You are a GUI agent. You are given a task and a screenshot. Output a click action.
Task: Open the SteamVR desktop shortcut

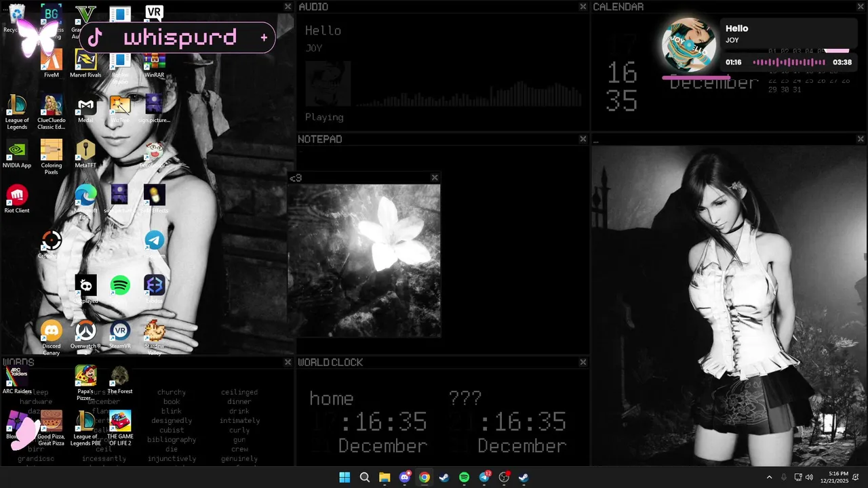pyautogui.click(x=120, y=335)
